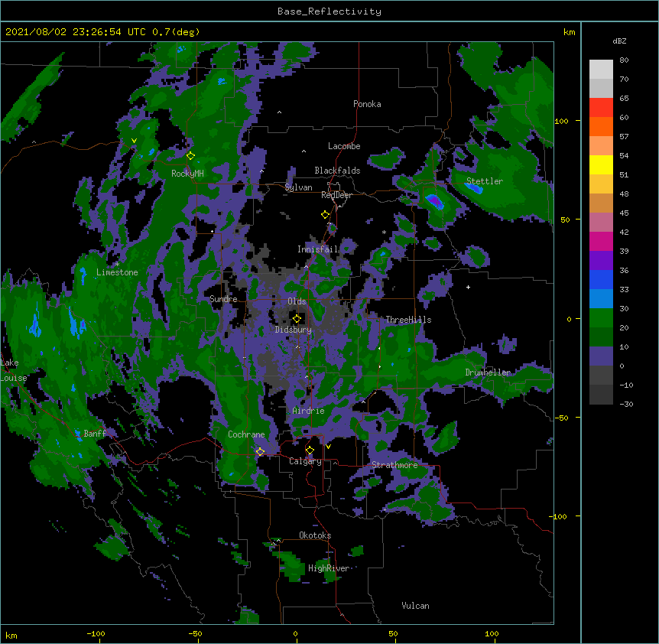Select the ThreeHills label

(408, 320)
